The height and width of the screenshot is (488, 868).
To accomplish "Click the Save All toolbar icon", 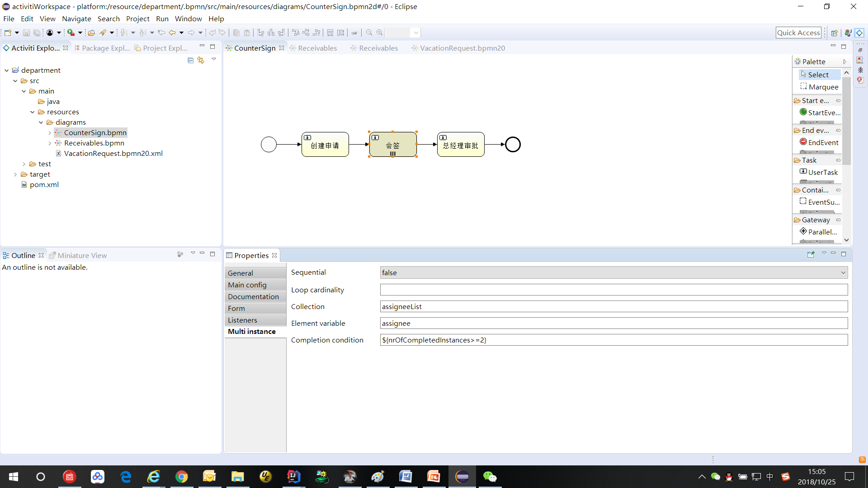I will 37,33.
